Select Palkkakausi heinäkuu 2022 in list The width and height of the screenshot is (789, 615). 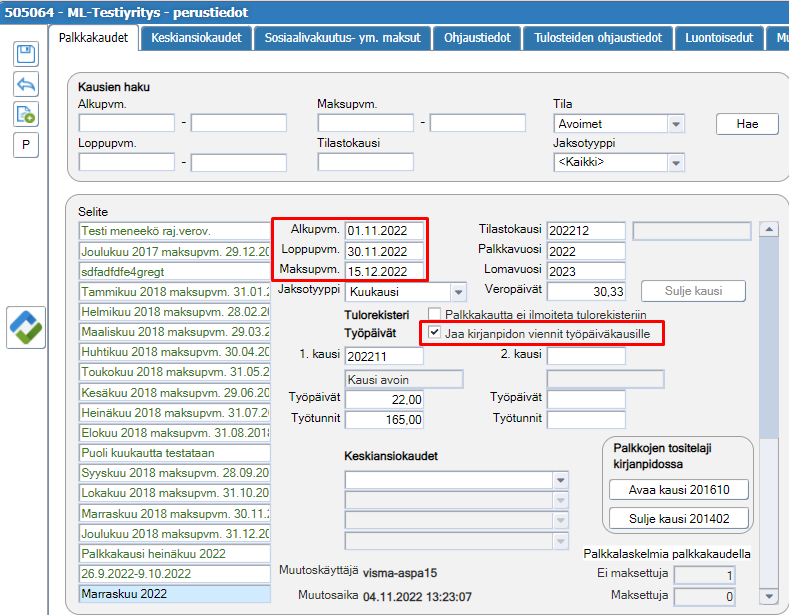pyautogui.click(x=175, y=554)
